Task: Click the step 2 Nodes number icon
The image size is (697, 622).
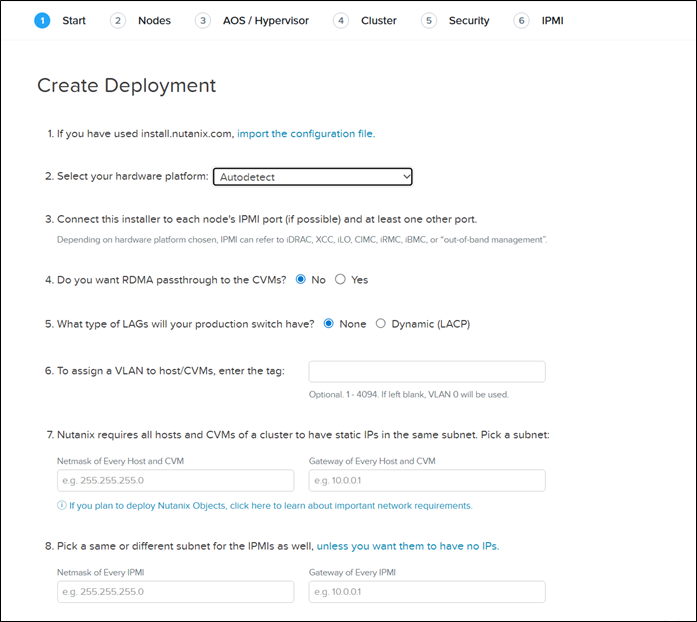Action: (118, 20)
